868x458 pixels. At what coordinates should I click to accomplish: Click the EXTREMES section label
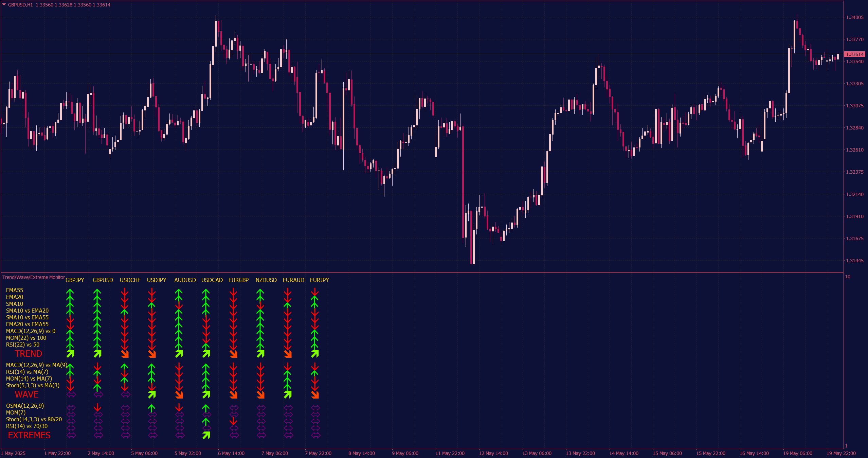click(29, 435)
